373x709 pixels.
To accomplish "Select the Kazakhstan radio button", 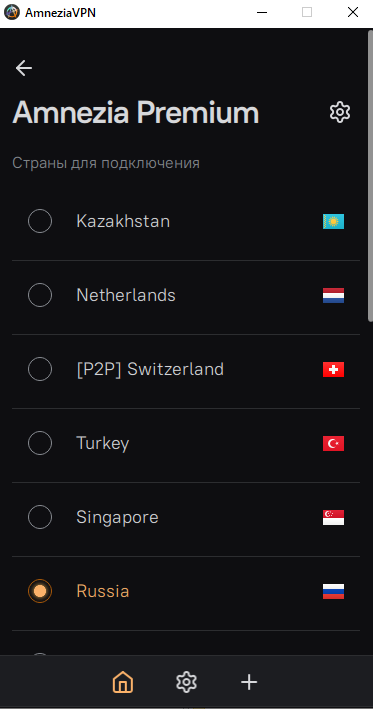I will [x=40, y=221].
